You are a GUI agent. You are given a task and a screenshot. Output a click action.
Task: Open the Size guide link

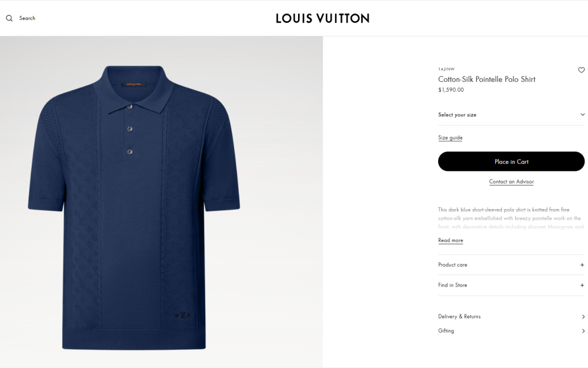[450, 137]
